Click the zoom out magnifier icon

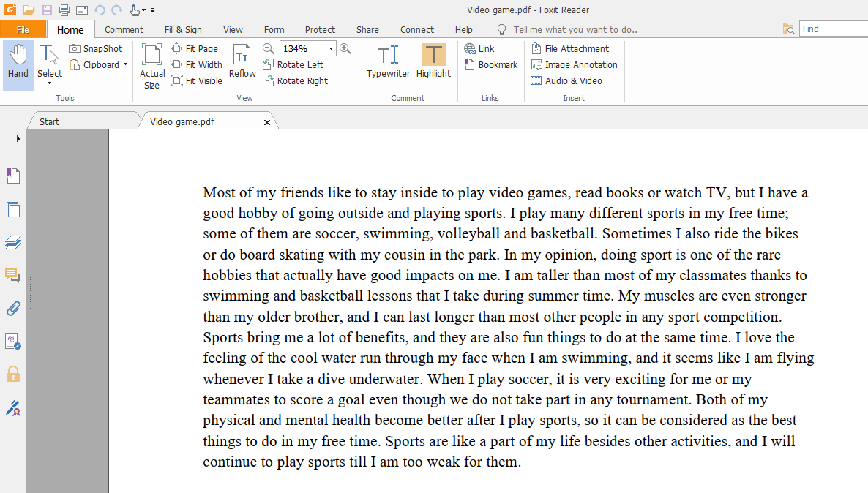[269, 48]
